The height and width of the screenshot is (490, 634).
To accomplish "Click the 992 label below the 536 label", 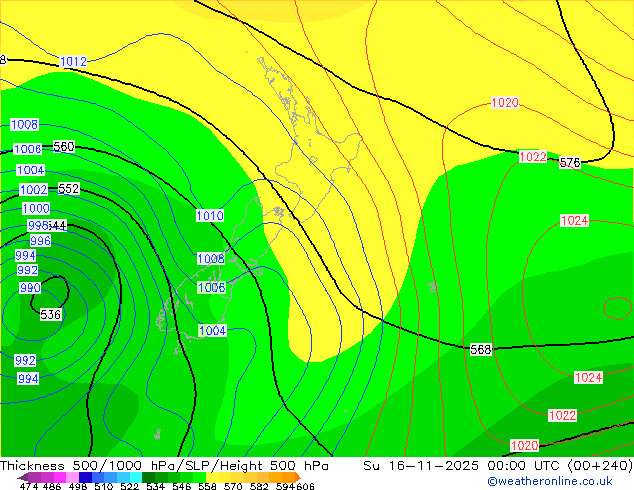I will click(25, 360).
